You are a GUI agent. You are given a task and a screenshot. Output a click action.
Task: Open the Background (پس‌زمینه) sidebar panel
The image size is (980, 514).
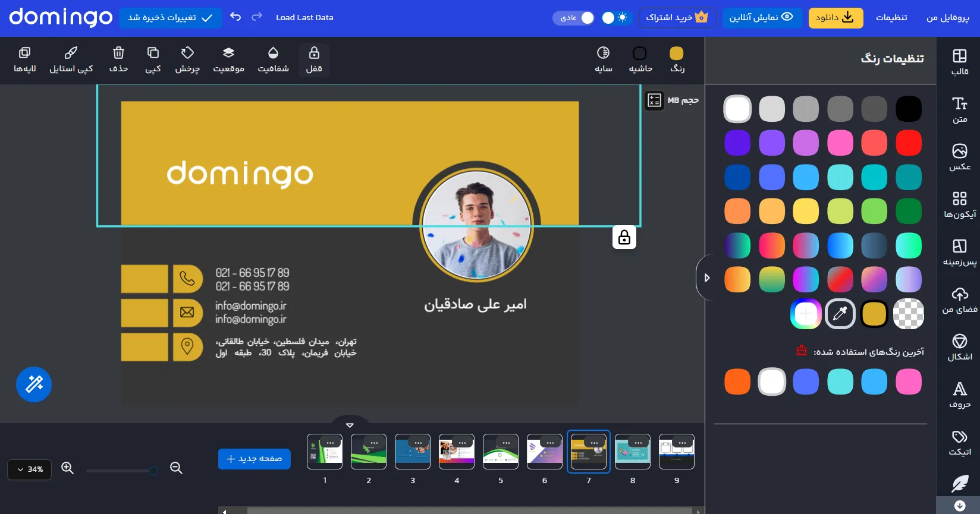pyautogui.click(x=960, y=253)
